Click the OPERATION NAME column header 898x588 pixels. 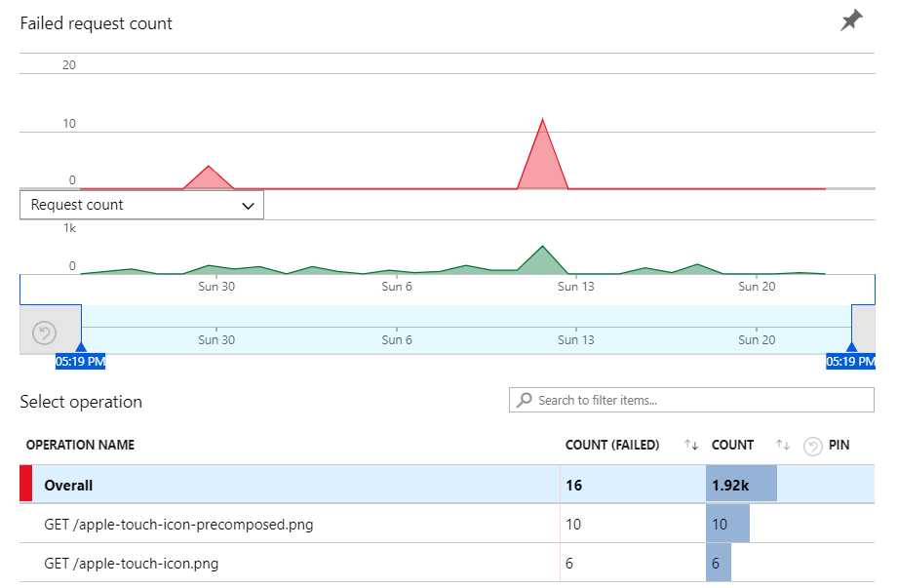(80, 446)
